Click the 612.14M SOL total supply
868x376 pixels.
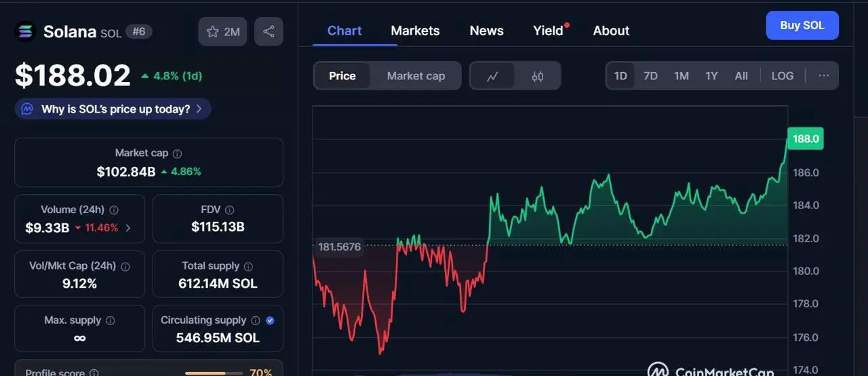click(x=218, y=284)
